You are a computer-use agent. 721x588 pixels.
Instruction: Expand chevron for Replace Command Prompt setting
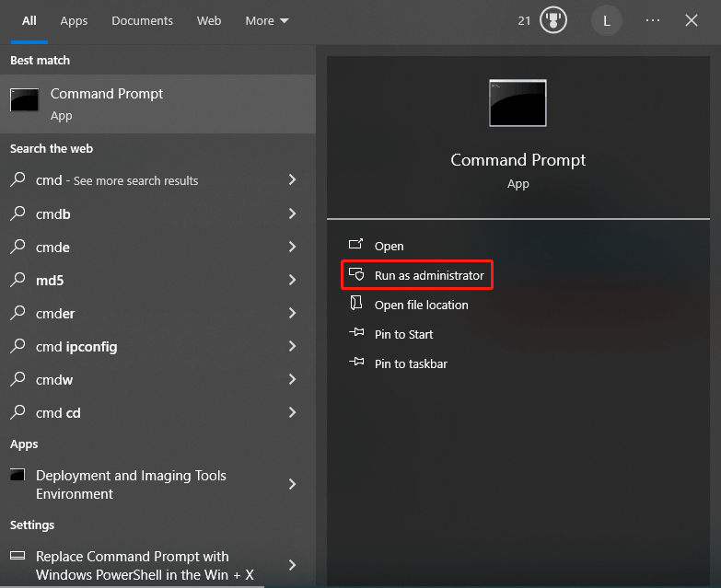coord(292,565)
